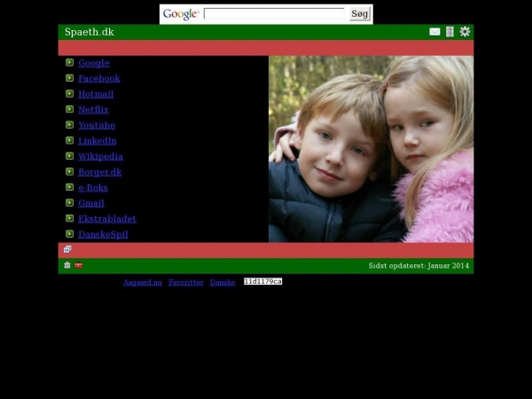This screenshot has width=532, height=399.
Task: Open the Gmail link
Action: 90,203
